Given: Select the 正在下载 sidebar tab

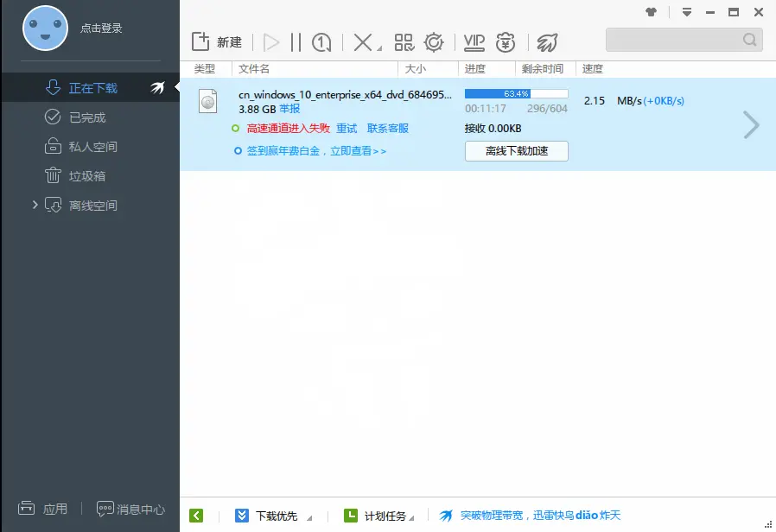Looking at the screenshot, I should point(91,88).
